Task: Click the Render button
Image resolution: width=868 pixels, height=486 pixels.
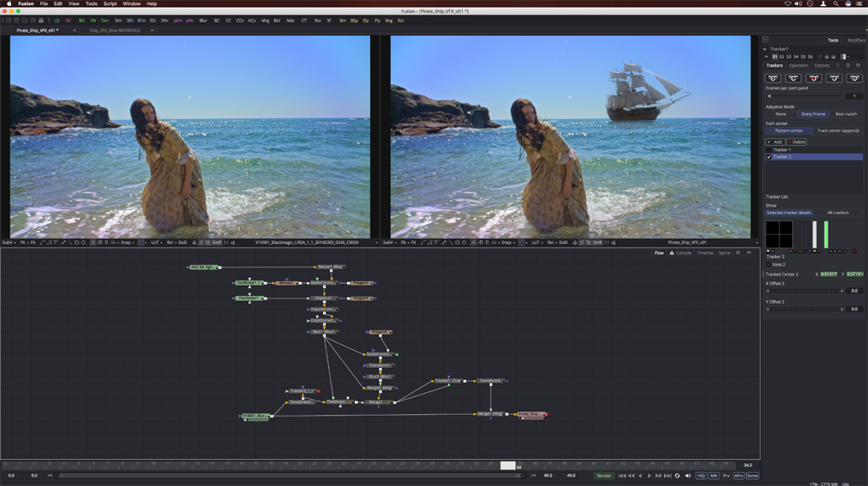Action: pos(603,476)
